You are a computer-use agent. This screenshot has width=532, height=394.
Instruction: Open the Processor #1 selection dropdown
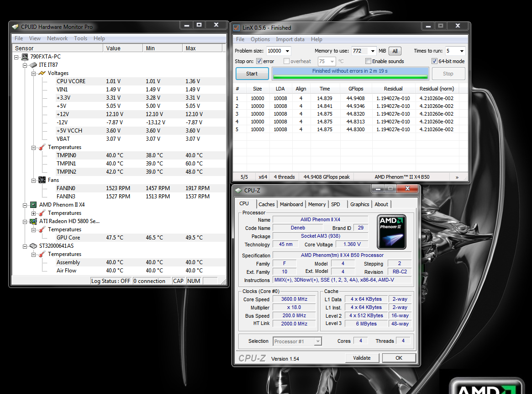[318, 341]
